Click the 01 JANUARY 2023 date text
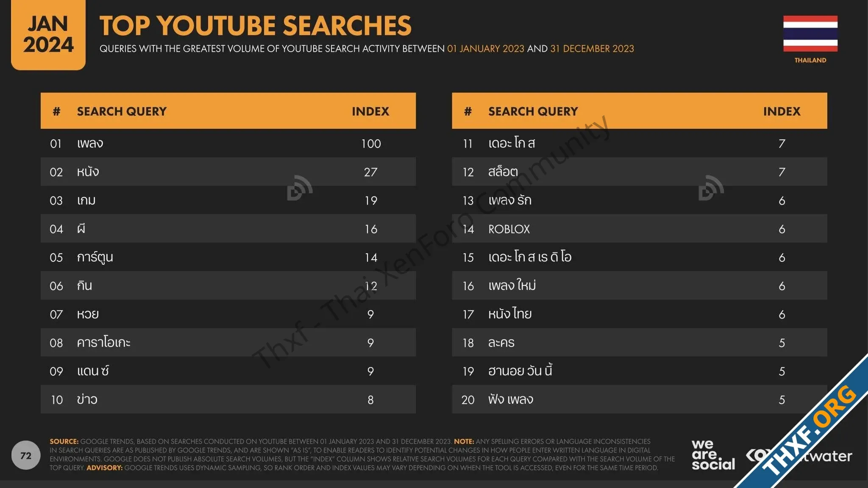 (x=486, y=49)
